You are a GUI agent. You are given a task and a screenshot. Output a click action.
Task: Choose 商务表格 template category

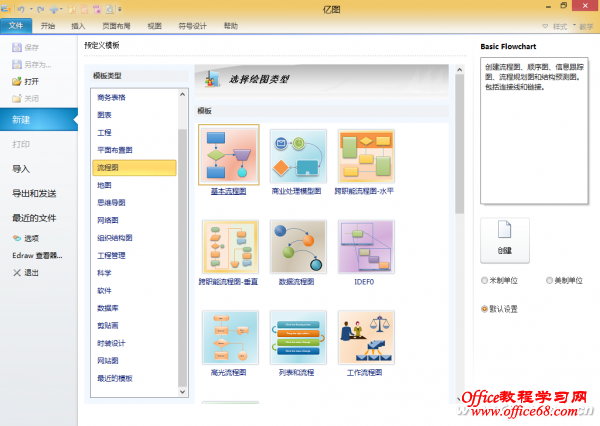[x=111, y=98]
